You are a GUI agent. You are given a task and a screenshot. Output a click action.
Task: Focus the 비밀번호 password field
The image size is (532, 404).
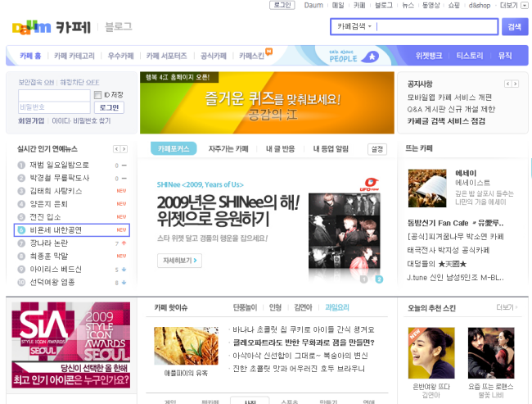click(x=54, y=107)
